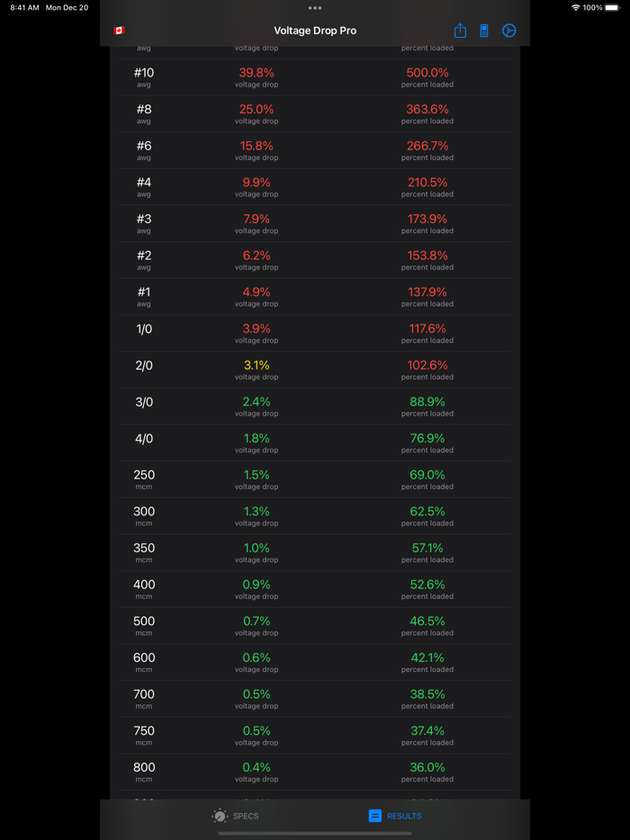The width and height of the screenshot is (630, 840).
Task: Tap the share icon in the header
Action: pyautogui.click(x=460, y=31)
